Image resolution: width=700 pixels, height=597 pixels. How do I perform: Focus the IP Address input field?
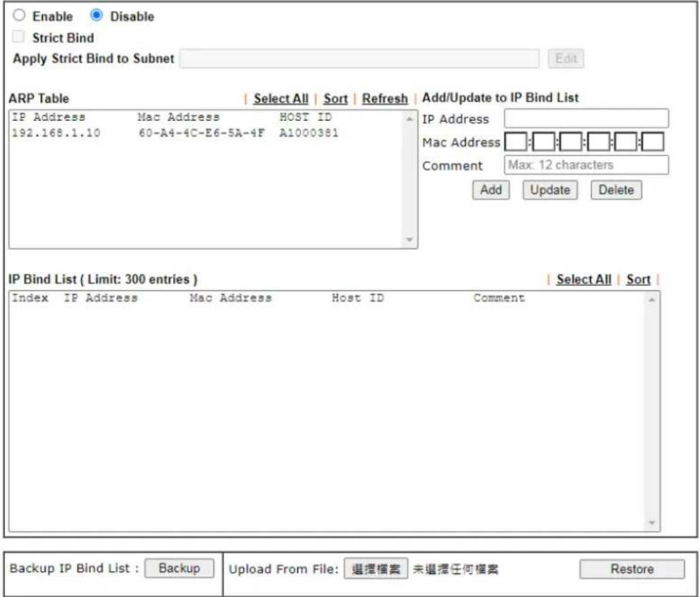coord(586,119)
